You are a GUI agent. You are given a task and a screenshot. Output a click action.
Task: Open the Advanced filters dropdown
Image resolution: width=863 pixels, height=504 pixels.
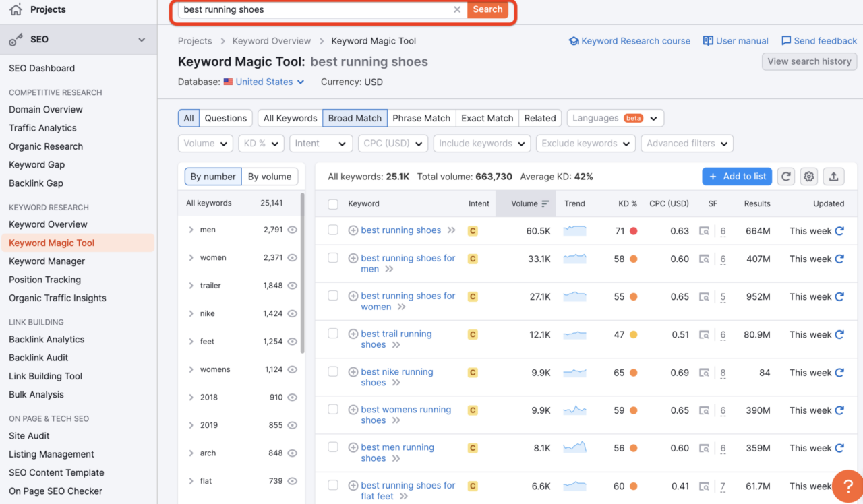[x=687, y=144]
